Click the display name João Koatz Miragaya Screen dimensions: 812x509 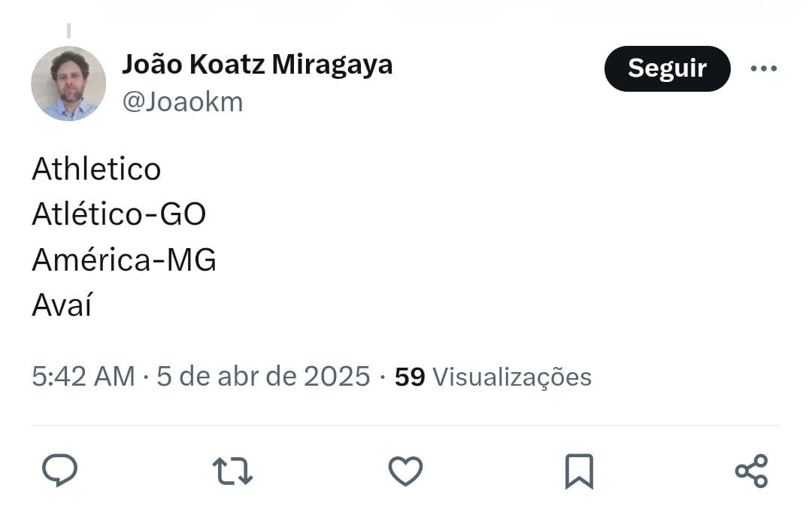pyautogui.click(x=257, y=65)
